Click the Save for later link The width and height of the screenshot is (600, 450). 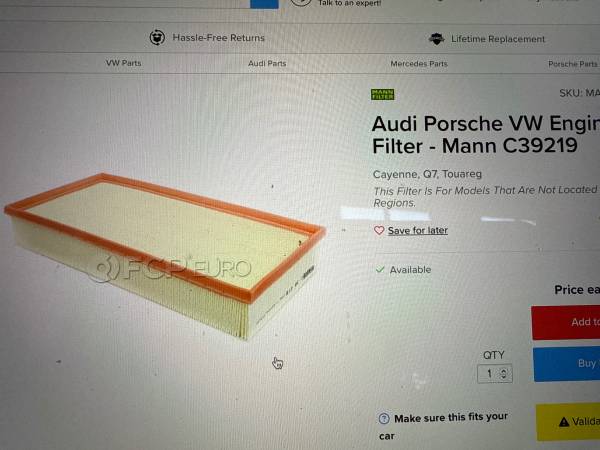(417, 230)
